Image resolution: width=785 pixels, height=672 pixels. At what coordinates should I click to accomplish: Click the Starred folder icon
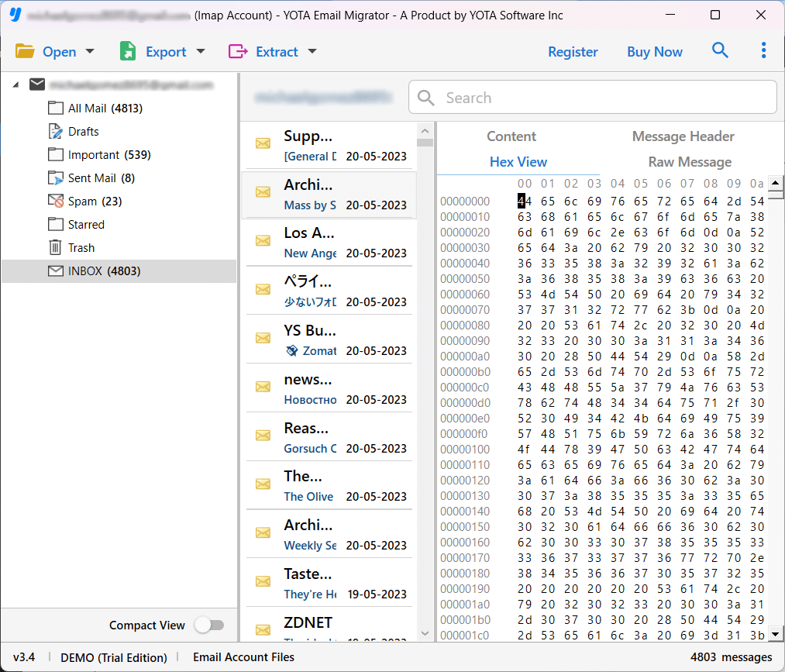coord(56,224)
